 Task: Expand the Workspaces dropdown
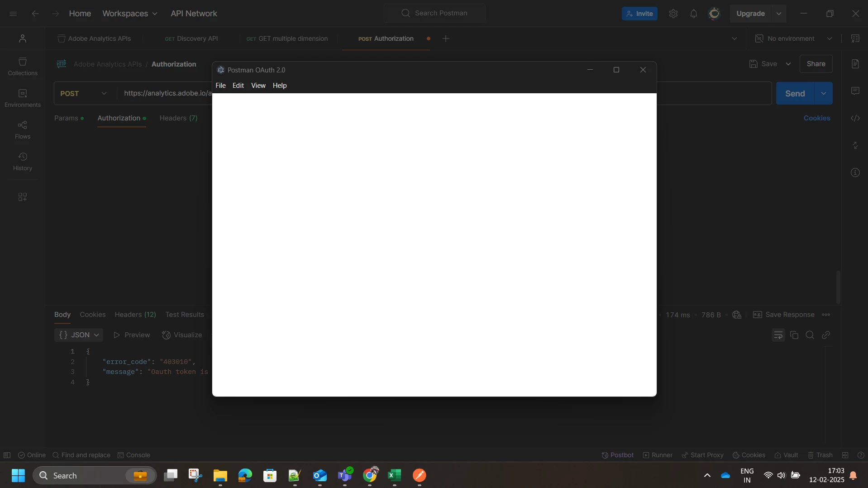coord(130,14)
